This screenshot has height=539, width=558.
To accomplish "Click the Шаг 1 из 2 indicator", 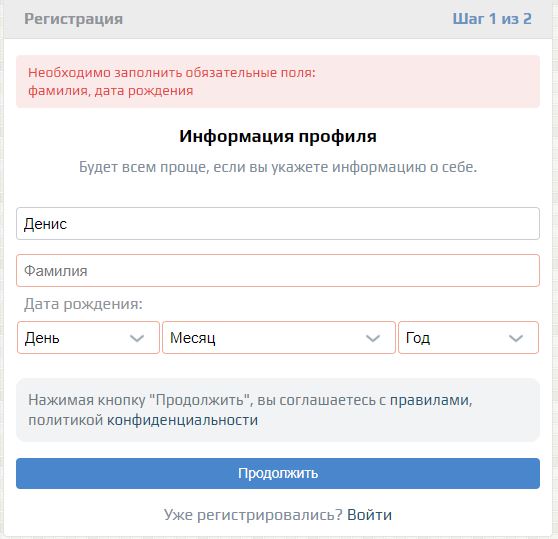I will tap(492, 19).
